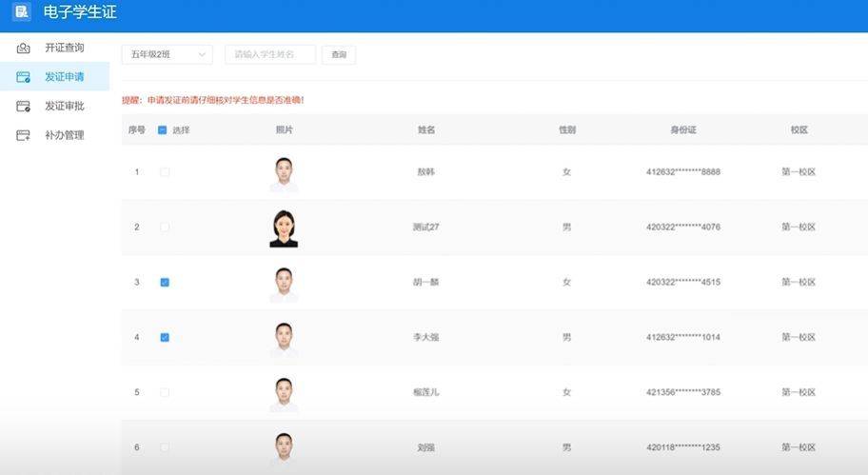
Task: Toggle the select-all checkbox in header
Action: tap(163, 130)
